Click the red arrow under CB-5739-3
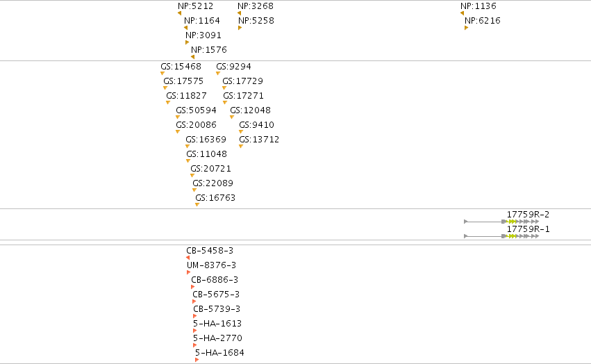This screenshot has width=591, height=364. point(195,316)
